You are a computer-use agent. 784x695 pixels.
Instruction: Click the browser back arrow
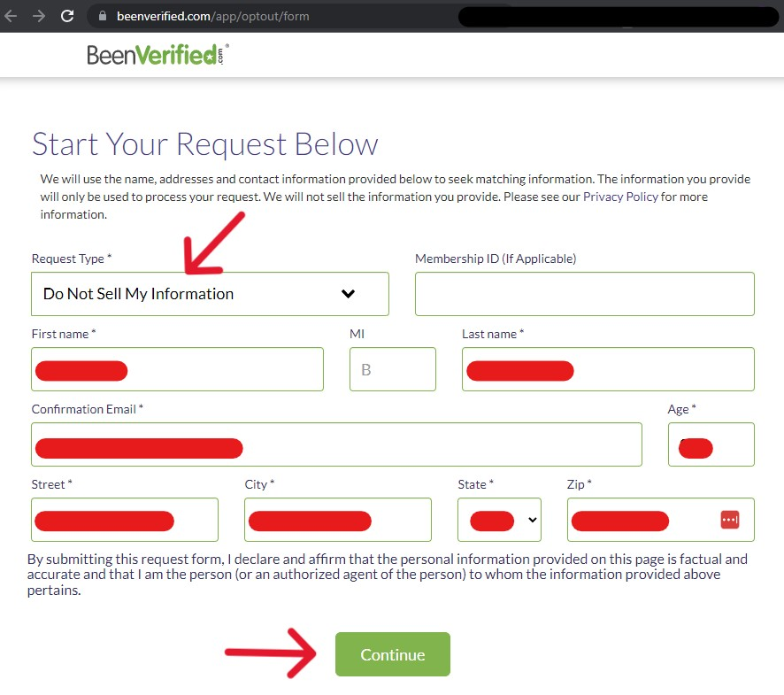click(11, 16)
